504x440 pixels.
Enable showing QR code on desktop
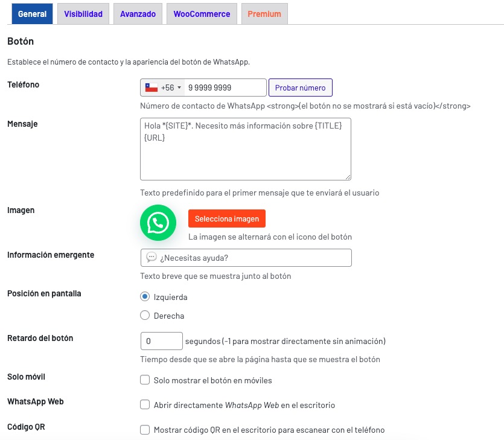[x=145, y=430]
